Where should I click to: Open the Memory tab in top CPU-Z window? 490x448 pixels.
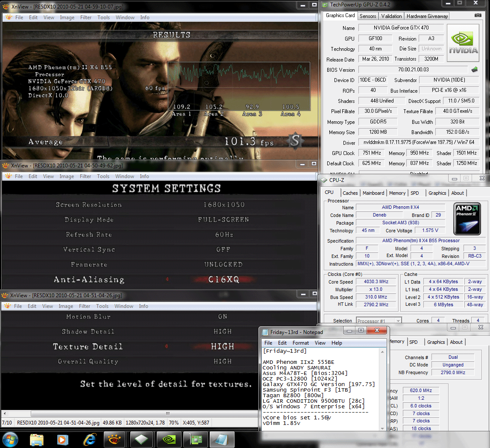[397, 193]
